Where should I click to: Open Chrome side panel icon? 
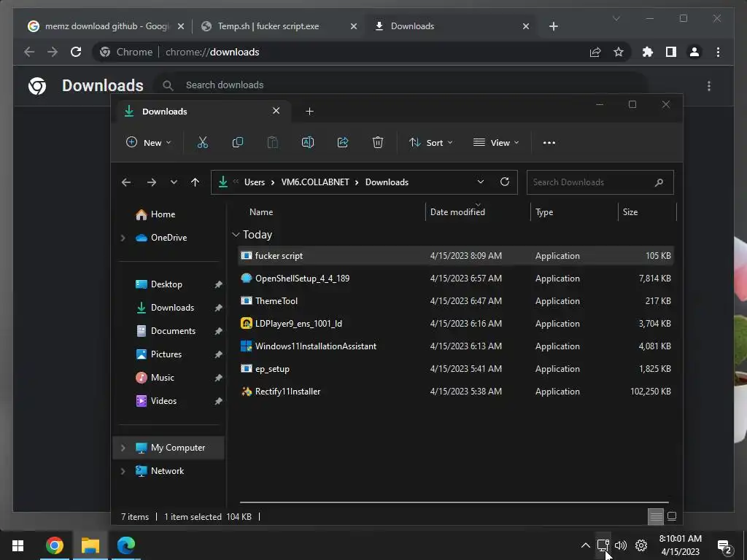(671, 52)
